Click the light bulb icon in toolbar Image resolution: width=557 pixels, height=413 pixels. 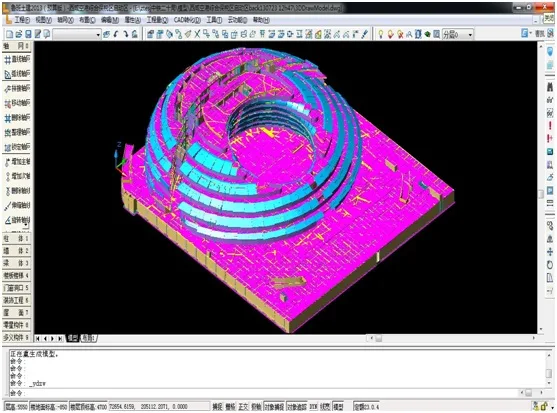381,34
